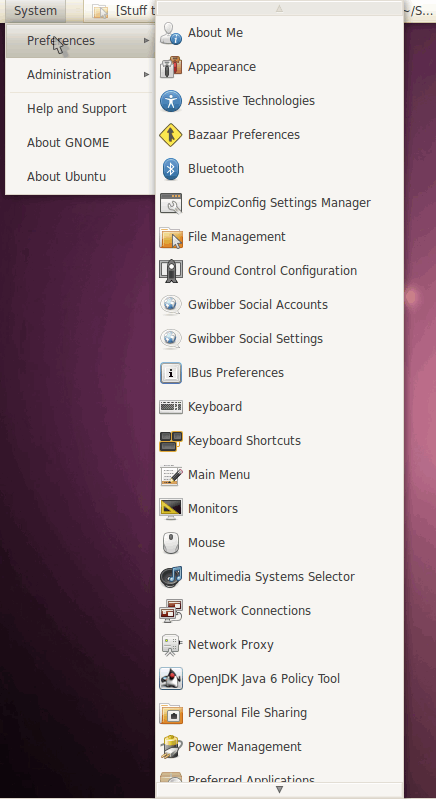Screen dimensions: 436x799
Task: Click the Power Management battery icon
Action: (171, 747)
